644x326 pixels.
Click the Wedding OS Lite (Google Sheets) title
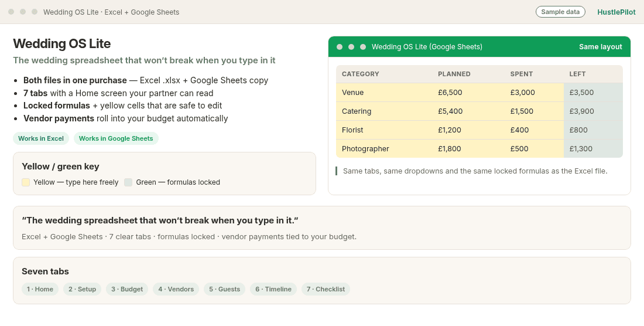(427, 47)
